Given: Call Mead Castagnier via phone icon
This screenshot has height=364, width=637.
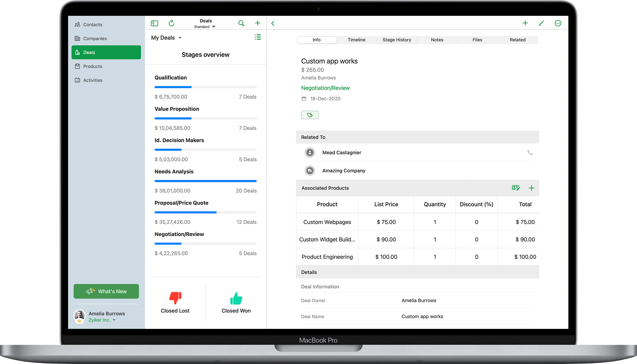Looking at the screenshot, I should point(530,152).
